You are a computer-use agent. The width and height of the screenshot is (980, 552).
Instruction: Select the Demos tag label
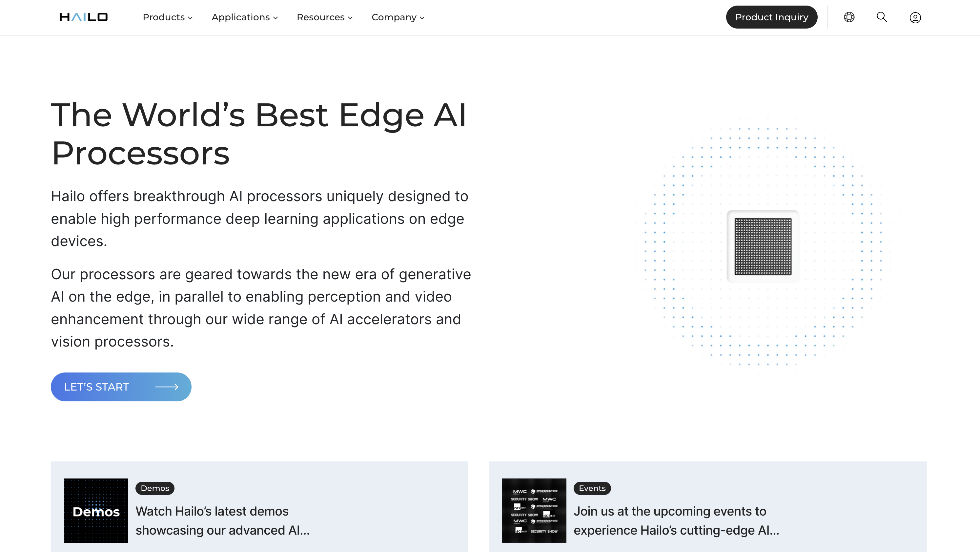point(155,488)
